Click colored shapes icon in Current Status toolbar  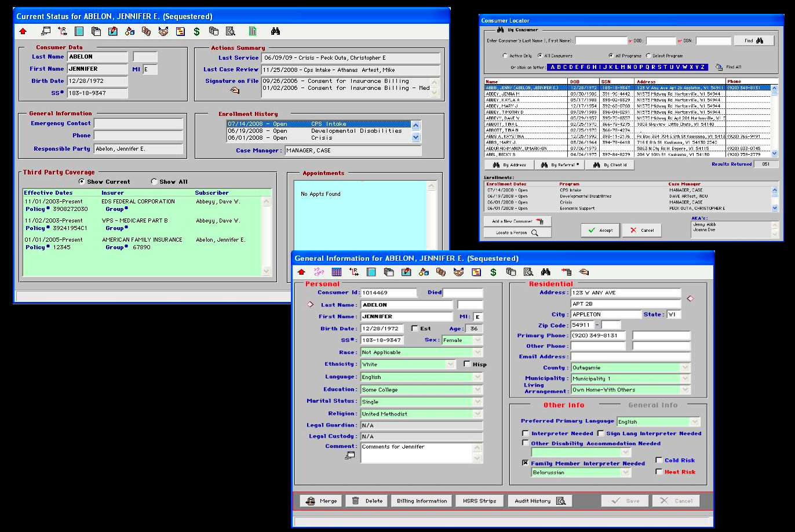[130, 31]
